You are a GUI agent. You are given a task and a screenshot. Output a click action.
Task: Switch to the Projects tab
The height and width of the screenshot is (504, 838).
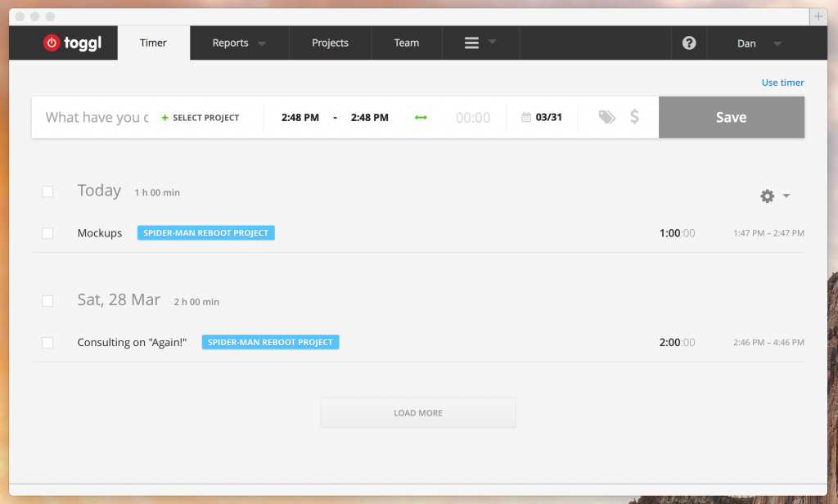[x=330, y=43]
